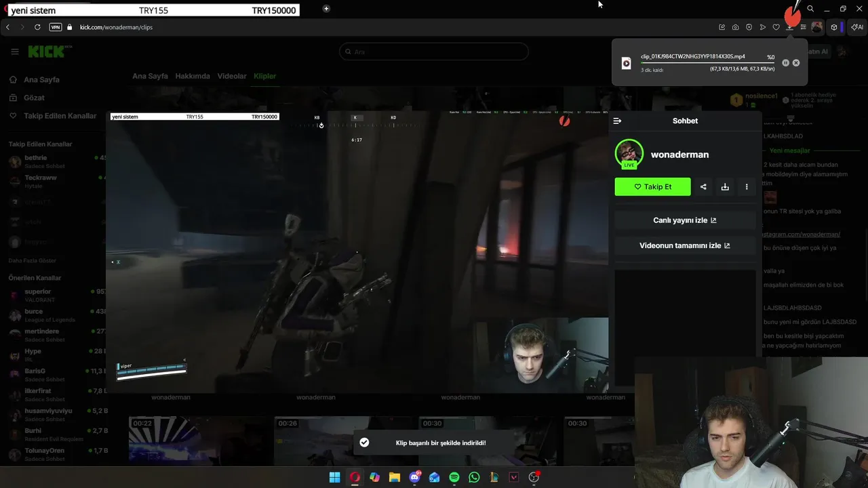
Task: Pause the clip download
Action: 785,63
